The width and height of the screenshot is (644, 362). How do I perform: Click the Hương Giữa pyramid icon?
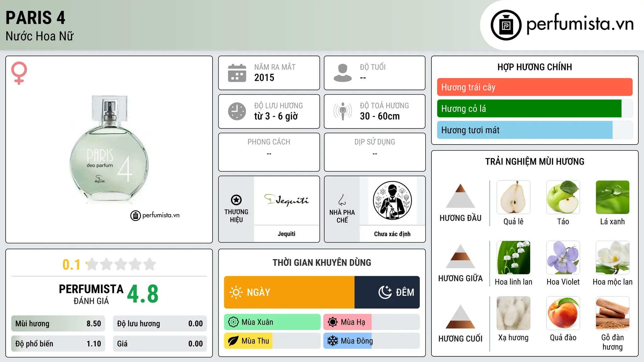coord(460,256)
